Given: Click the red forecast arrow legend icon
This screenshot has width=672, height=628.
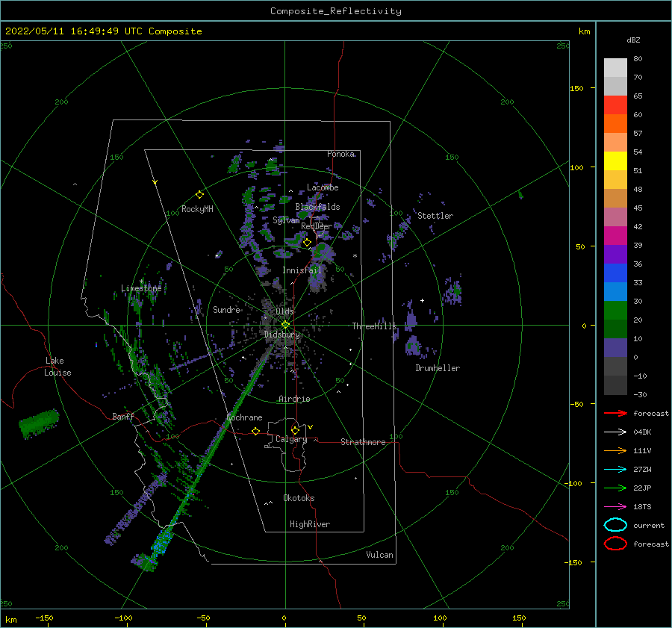Looking at the screenshot, I should (x=615, y=413).
